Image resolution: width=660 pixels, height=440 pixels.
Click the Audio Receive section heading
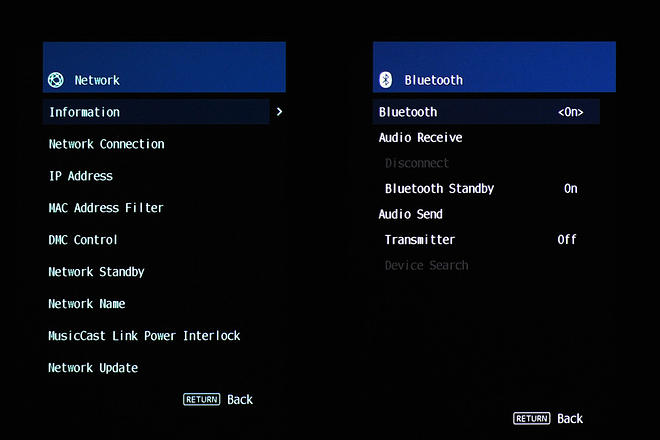point(420,137)
